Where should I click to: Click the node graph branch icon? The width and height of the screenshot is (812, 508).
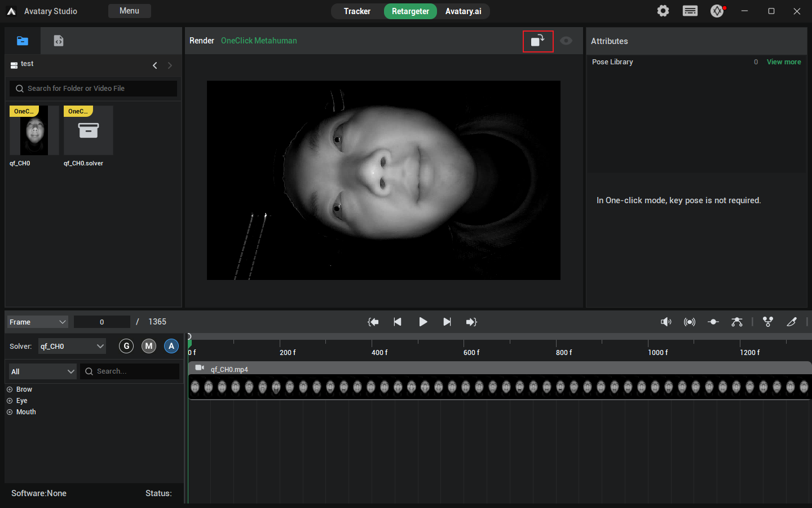(768, 322)
